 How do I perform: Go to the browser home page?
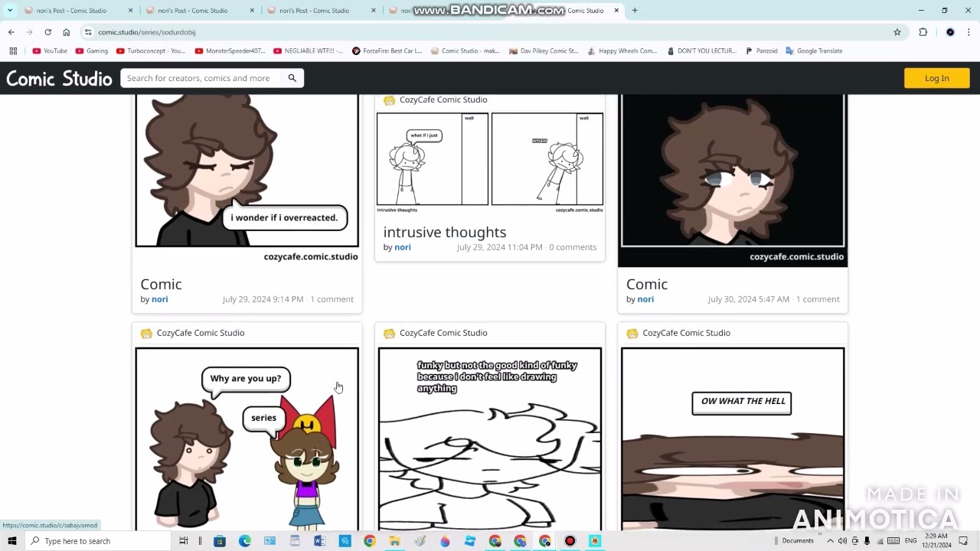click(66, 32)
